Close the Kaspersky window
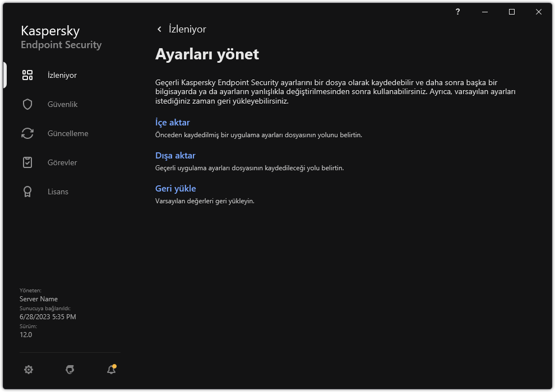Image resolution: width=555 pixels, height=392 pixels. tap(539, 12)
